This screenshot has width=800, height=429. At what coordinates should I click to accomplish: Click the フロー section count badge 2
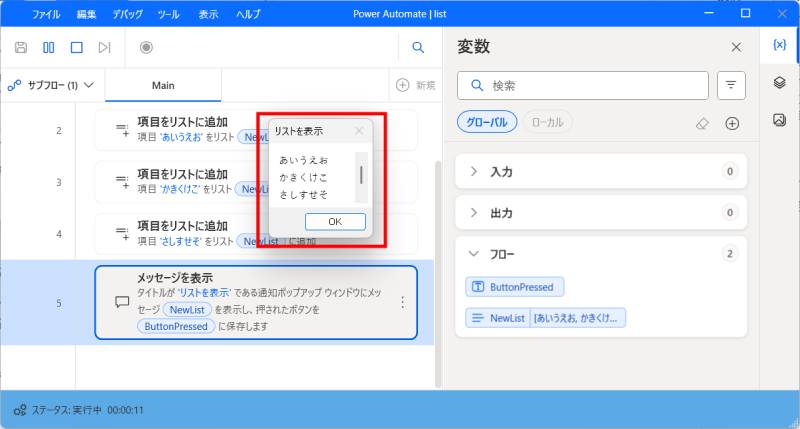coord(730,254)
